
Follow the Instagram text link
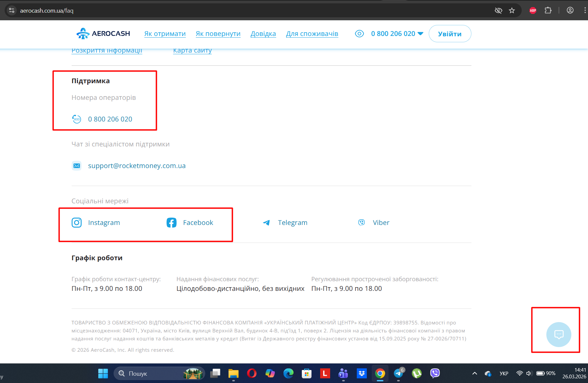pyautogui.click(x=104, y=223)
